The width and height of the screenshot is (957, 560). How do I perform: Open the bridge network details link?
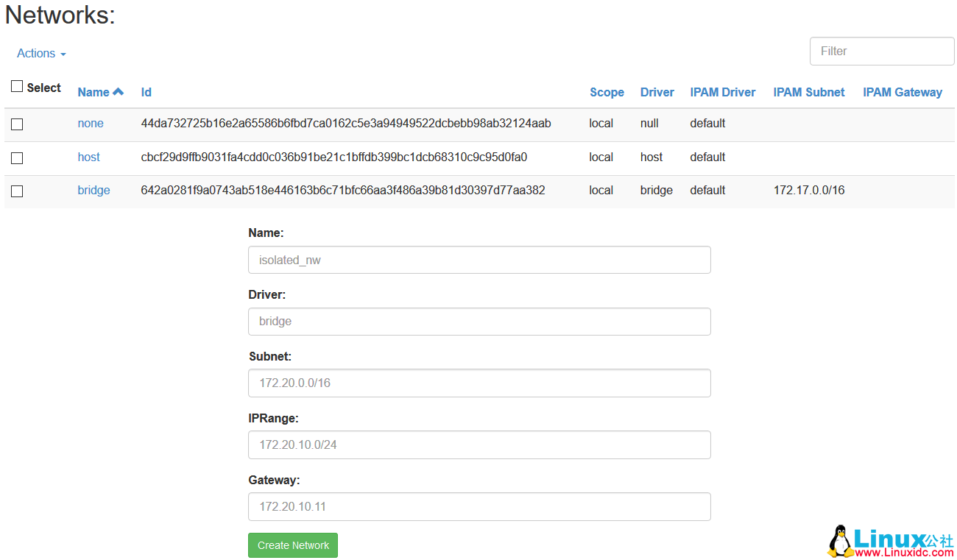(x=93, y=190)
